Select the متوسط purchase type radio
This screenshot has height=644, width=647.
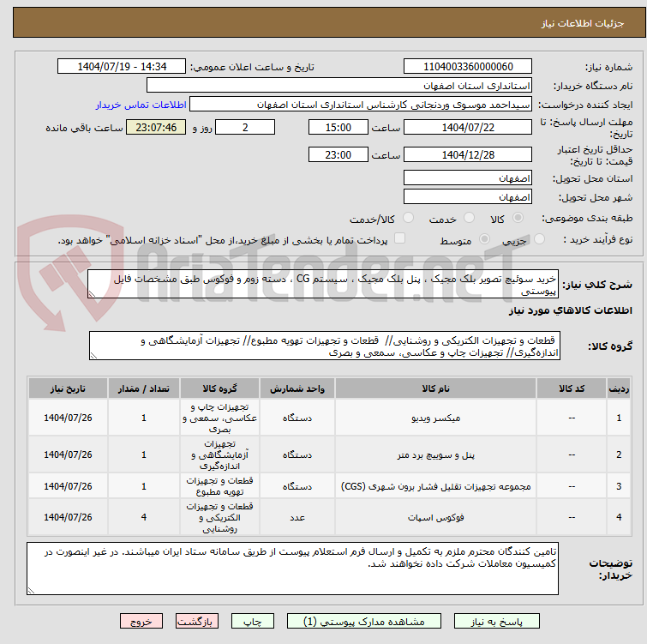pyautogui.click(x=484, y=239)
